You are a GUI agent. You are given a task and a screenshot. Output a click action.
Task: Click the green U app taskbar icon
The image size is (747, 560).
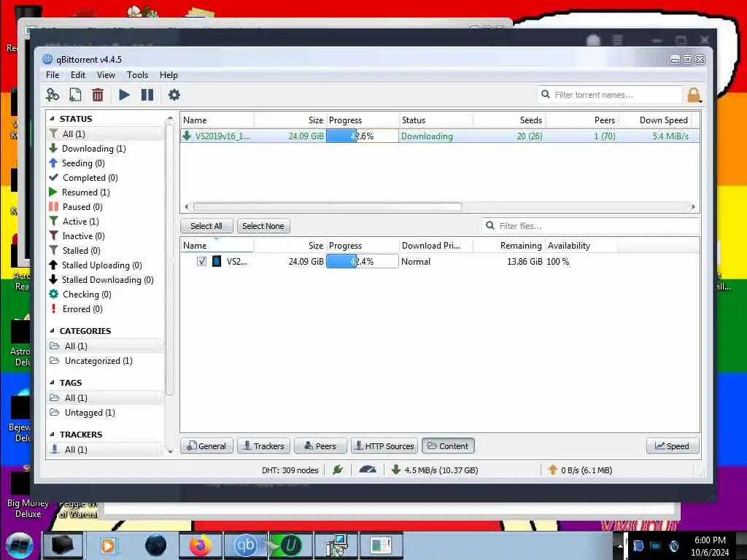point(290,545)
